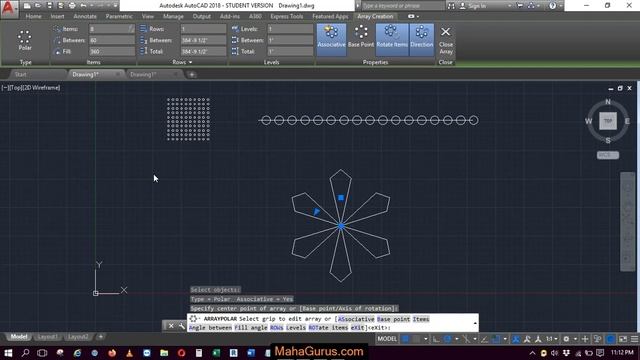Click the Close Array button

pyautogui.click(x=446, y=40)
